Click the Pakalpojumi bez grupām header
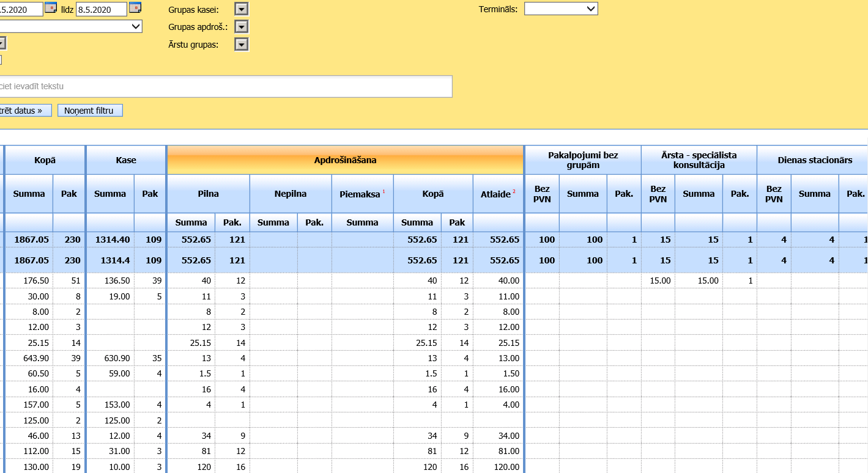Viewport: 868px width, 473px height. (582, 160)
